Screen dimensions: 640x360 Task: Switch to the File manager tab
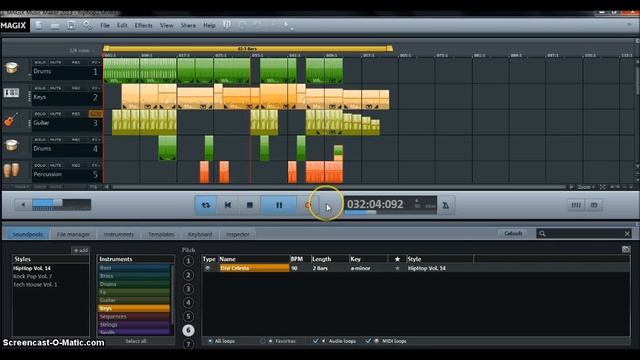[x=73, y=234]
